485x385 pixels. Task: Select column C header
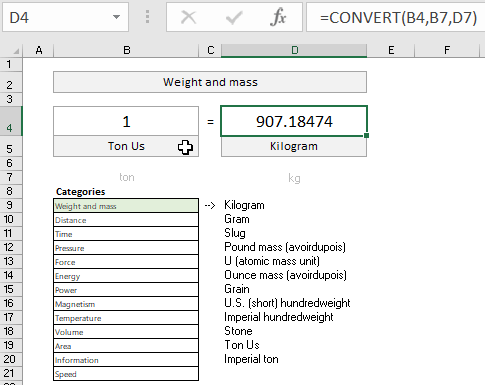pyautogui.click(x=210, y=50)
